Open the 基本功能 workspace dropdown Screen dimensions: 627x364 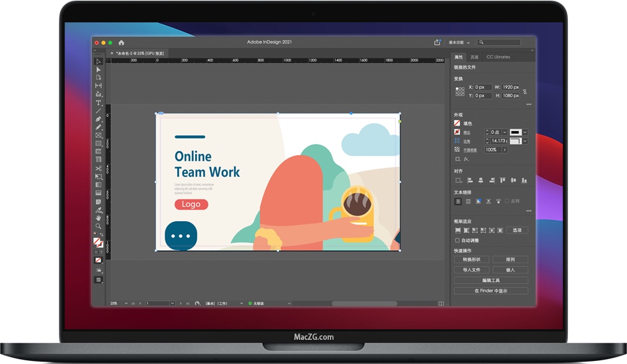pyautogui.click(x=460, y=42)
